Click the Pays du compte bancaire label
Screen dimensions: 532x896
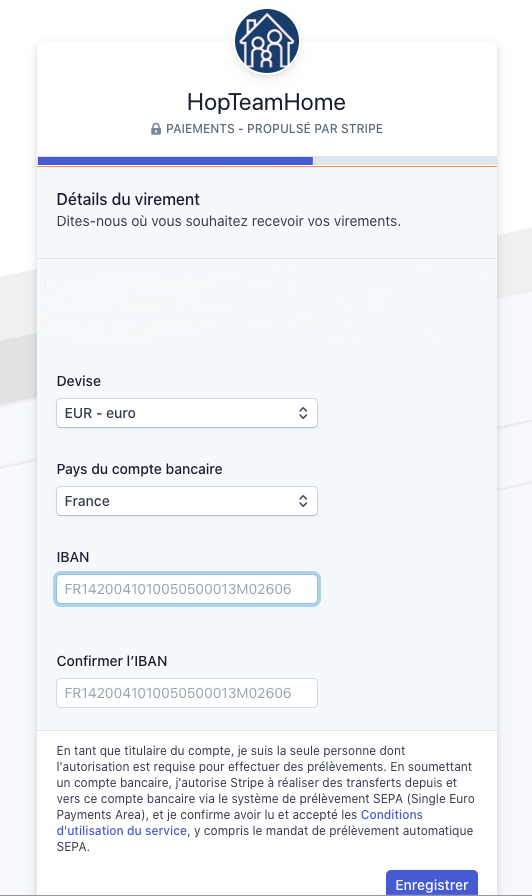(139, 469)
